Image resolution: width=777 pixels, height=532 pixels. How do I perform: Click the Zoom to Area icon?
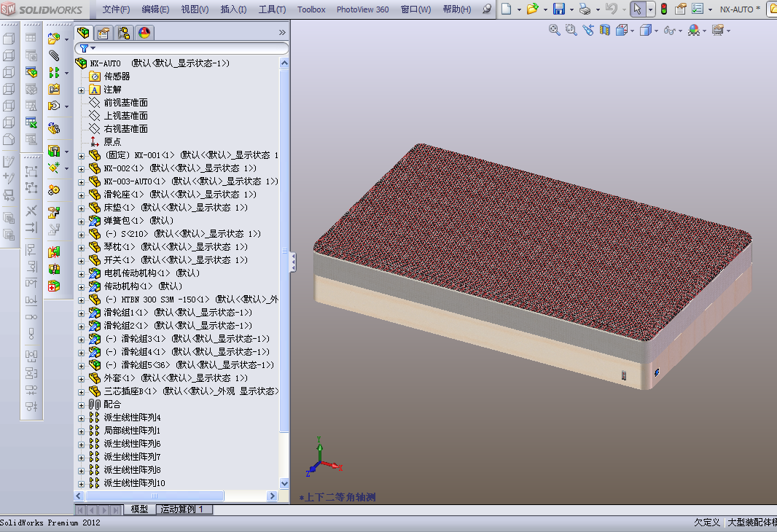571,30
